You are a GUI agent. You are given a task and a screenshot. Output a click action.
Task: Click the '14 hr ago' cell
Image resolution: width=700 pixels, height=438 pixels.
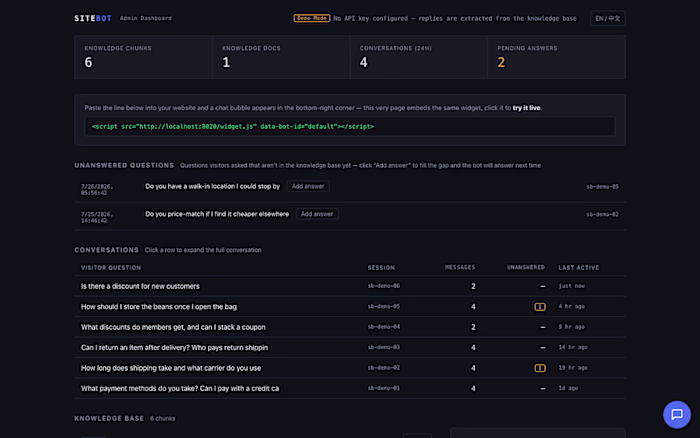pos(573,347)
